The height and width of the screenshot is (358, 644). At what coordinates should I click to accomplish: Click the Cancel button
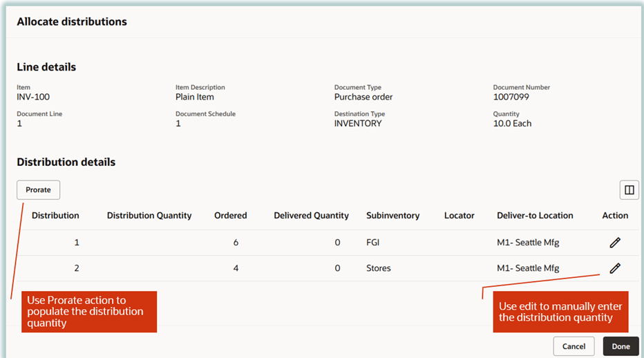click(x=574, y=346)
